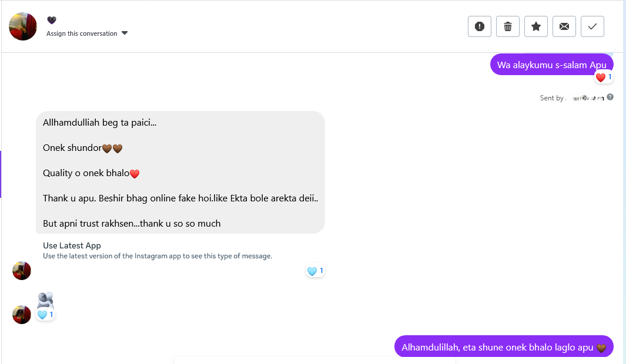Screen dimensions: 626x364
Task: Open the dropdown arrow next to Assign label
Action: 124,33
